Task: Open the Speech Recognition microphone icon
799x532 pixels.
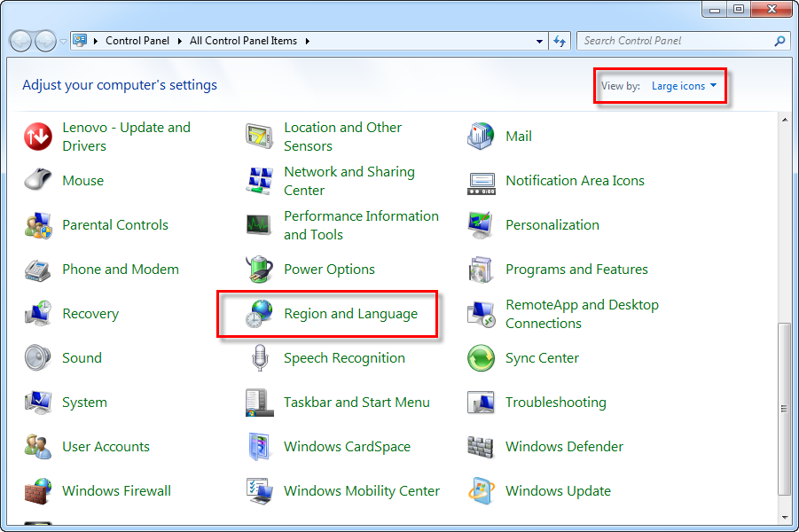Action: coord(259,358)
